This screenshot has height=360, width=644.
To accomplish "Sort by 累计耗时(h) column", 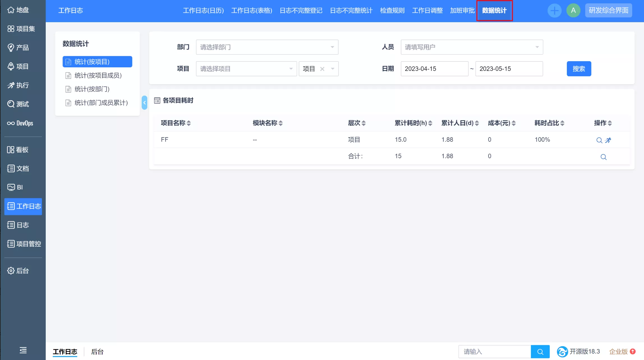I will 413,123.
